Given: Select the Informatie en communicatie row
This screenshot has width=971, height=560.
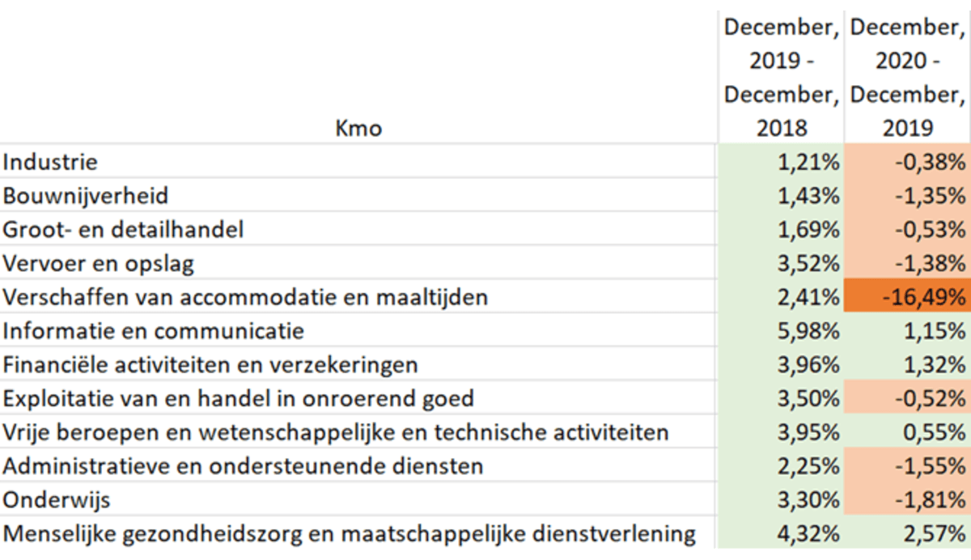Looking at the screenshot, I should coord(154,331).
